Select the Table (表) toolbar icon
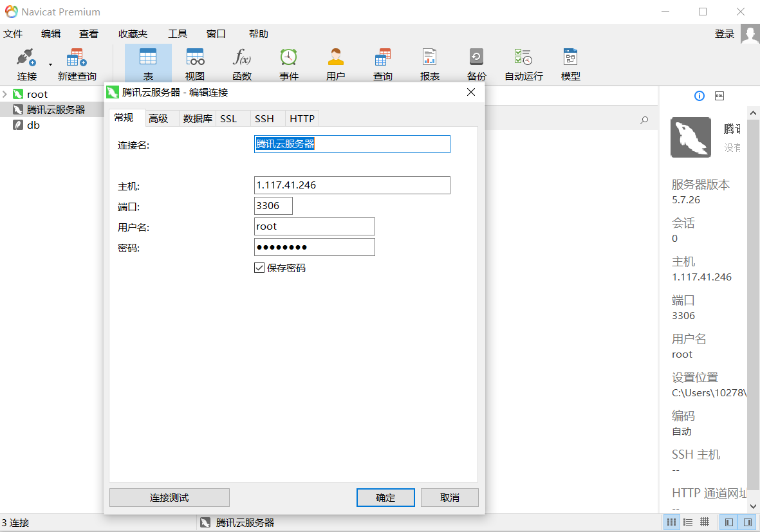Viewport: 760px width, 532px height. point(148,64)
